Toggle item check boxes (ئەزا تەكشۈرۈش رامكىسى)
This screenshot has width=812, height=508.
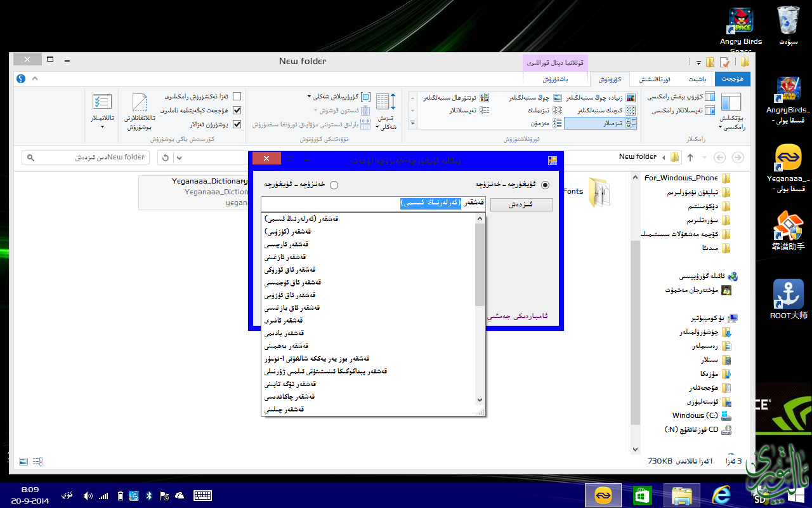coord(237,97)
